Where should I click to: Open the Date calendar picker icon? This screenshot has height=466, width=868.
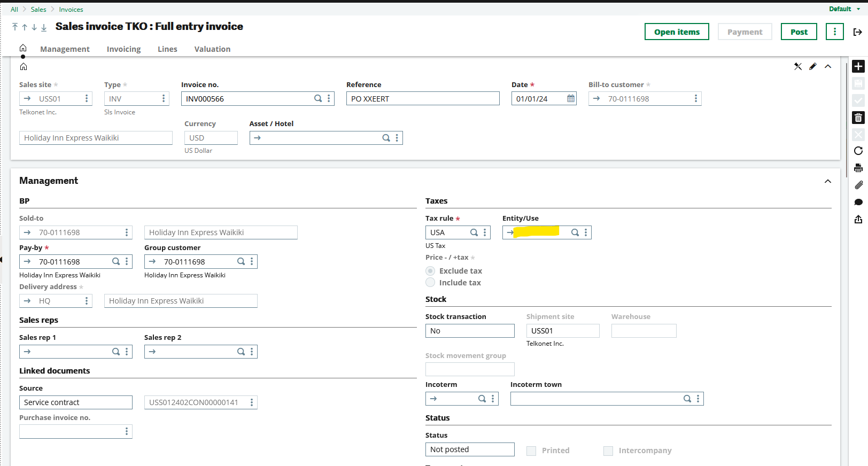coord(571,99)
